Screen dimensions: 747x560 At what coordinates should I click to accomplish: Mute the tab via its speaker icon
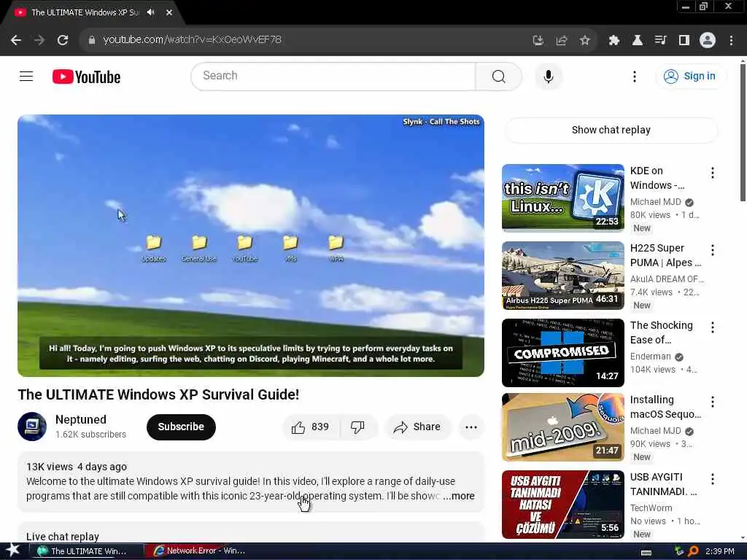pos(151,12)
